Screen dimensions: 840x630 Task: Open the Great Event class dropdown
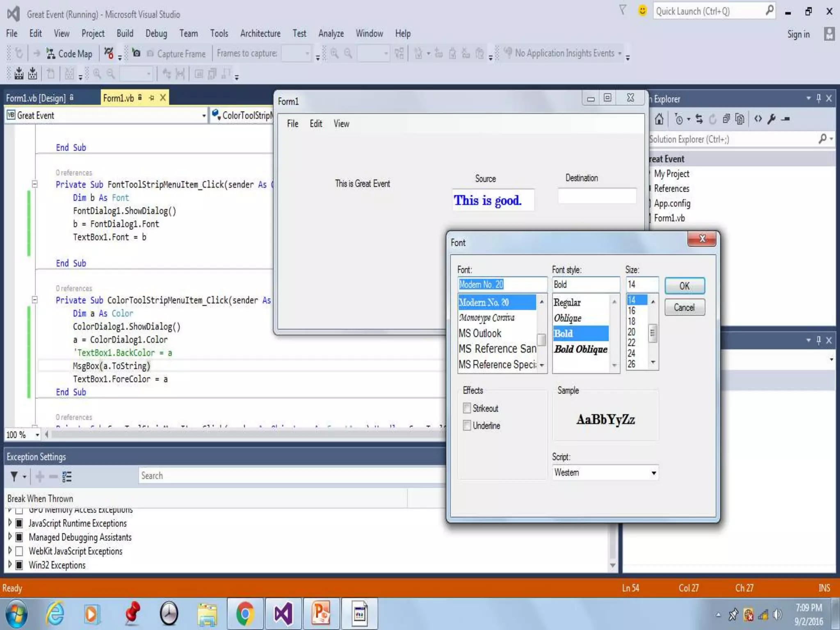pos(203,116)
